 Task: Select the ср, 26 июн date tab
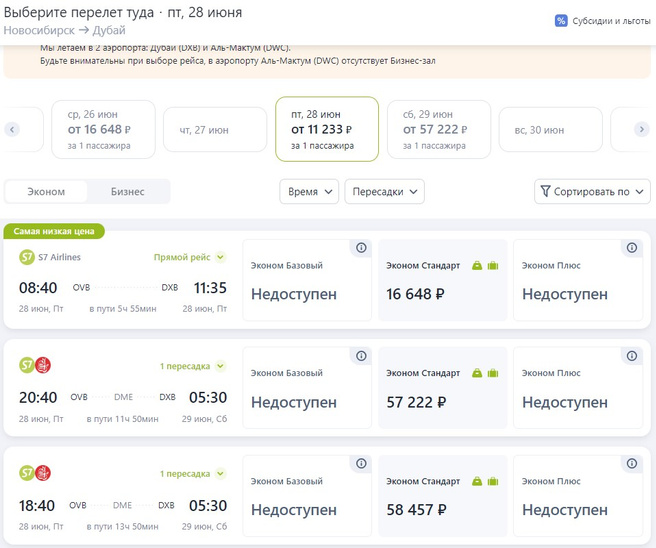pyautogui.click(x=103, y=129)
